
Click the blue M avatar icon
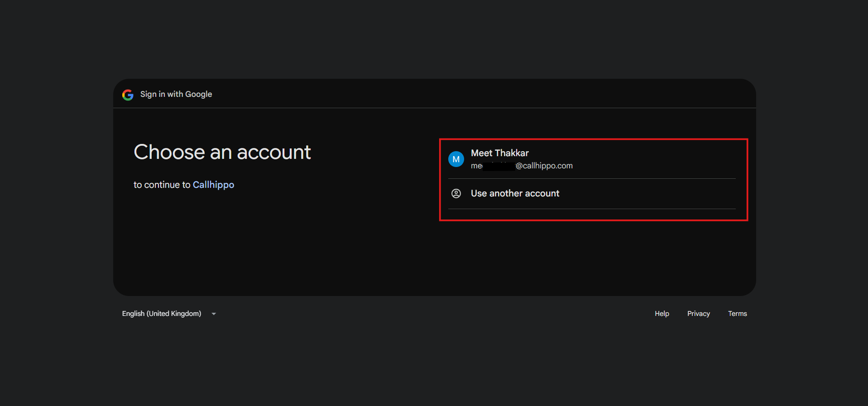point(456,159)
